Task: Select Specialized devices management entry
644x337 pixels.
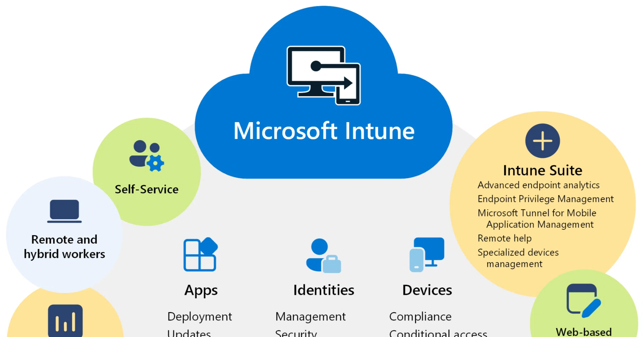Action: (518, 258)
